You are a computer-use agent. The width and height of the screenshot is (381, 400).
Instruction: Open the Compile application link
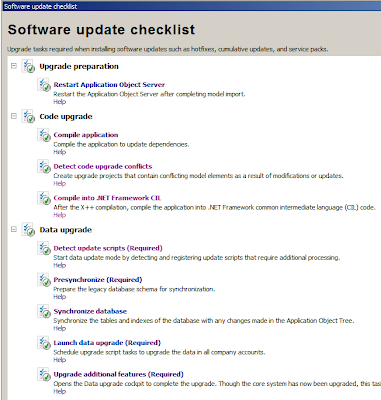tap(86, 135)
